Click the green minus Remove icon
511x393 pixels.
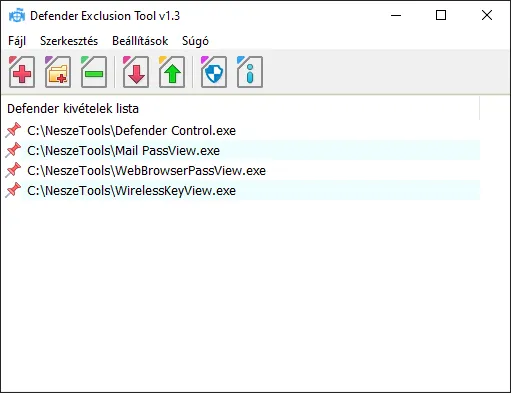point(94,72)
